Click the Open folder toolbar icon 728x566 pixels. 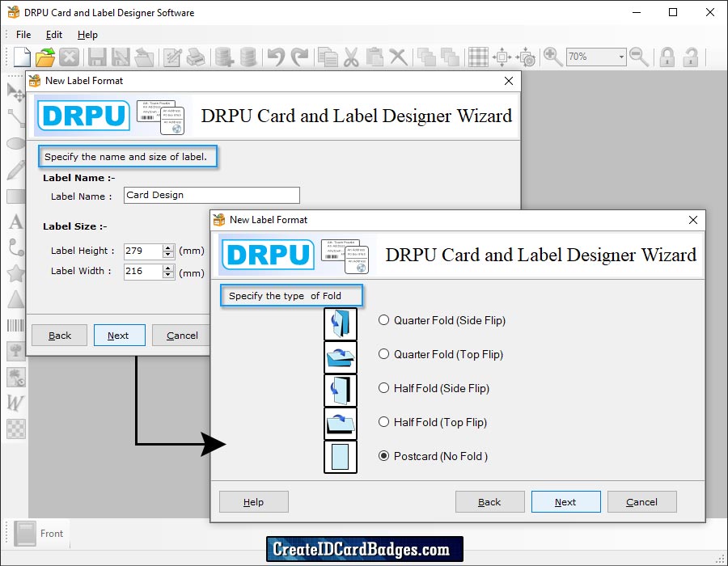tap(45, 57)
